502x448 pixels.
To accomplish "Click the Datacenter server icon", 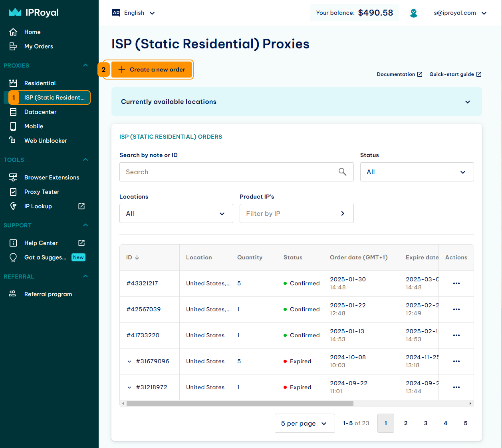I will coord(13,112).
